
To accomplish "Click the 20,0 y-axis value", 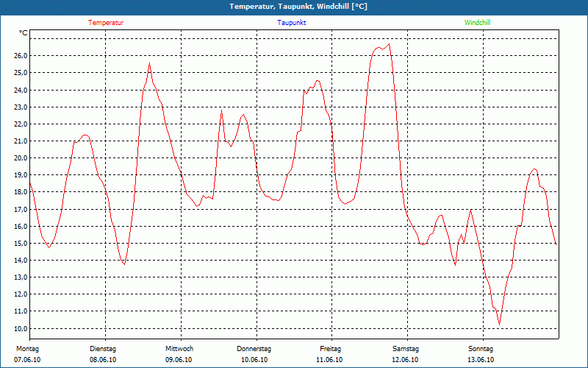I will click(x=21, y=158).
